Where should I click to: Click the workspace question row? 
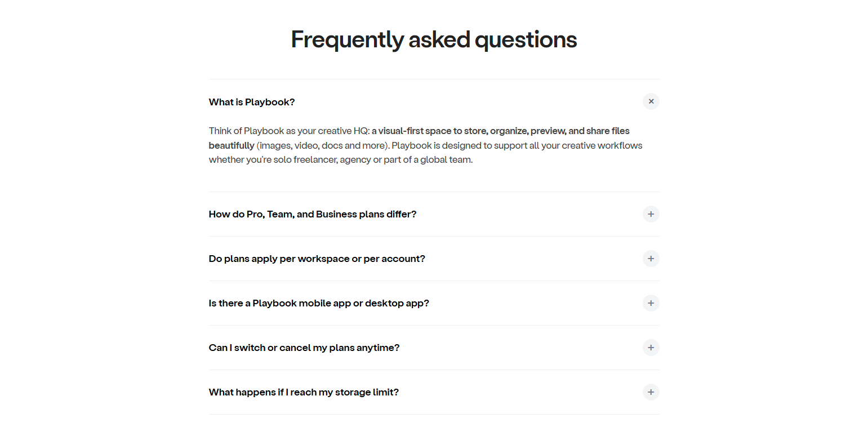point(317,259)
